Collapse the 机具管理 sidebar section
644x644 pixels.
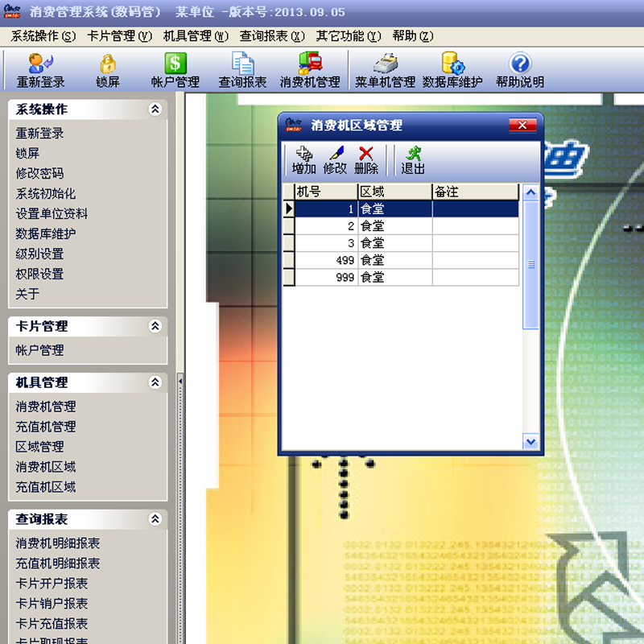click(155, 382)
